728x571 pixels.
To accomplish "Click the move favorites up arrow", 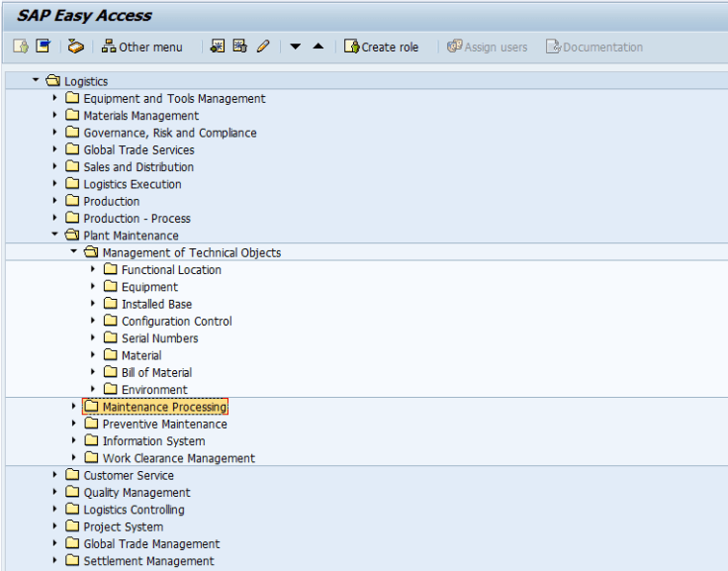I will click(x=318, y=47).
